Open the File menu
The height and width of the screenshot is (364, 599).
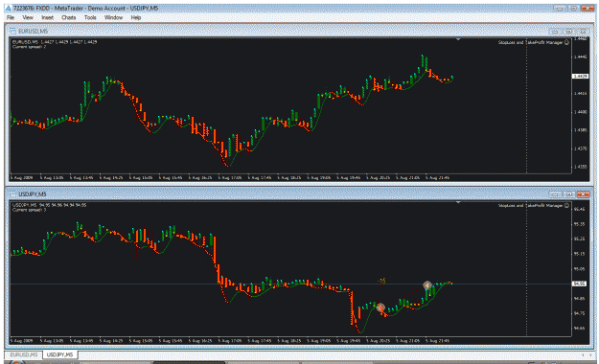tap(11, 17)
